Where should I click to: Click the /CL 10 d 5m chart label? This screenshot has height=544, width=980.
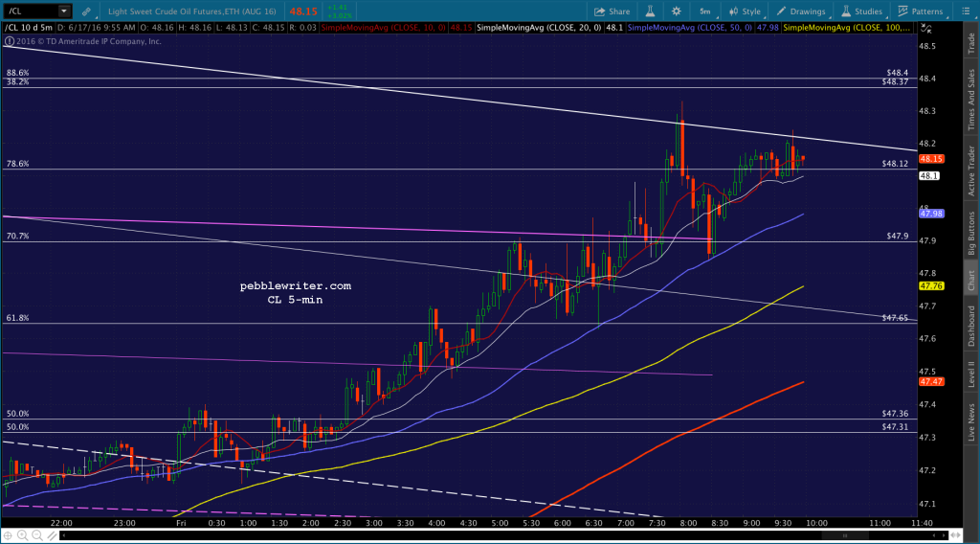tap(29, 28)
